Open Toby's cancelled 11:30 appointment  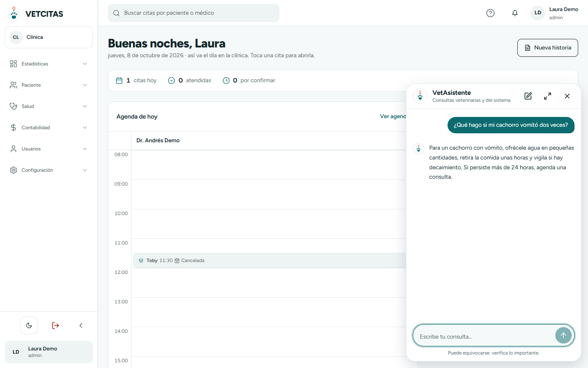point(269,260)
